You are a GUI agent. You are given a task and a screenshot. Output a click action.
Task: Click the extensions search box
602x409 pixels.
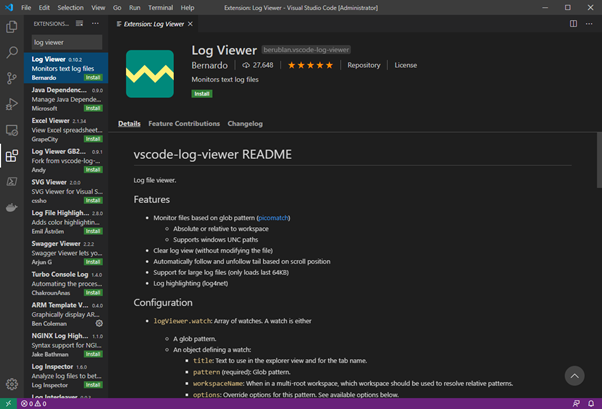(66, 42)
